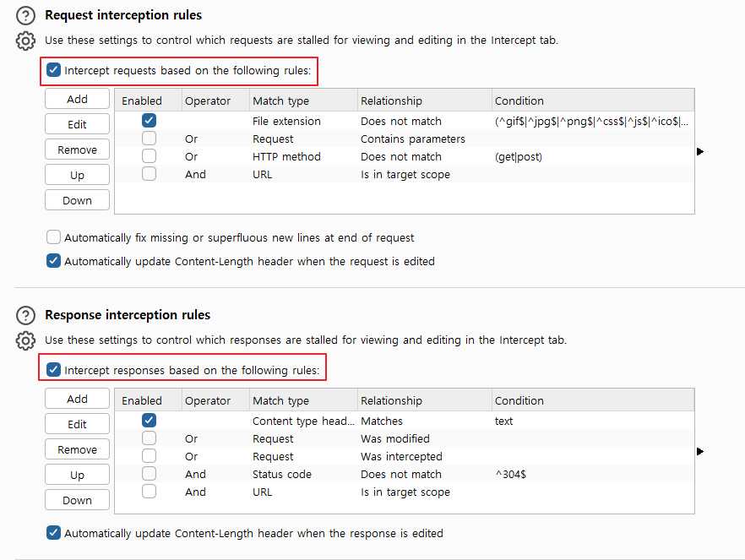The width and height of the screenshot is (745, 560).
Task: Sort response rules by Enabled column
Action: point(149,400)
